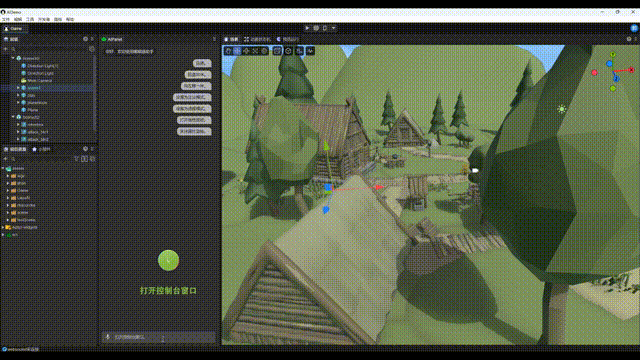Open the dropdown arrow next to play controls

click(333, 28)
